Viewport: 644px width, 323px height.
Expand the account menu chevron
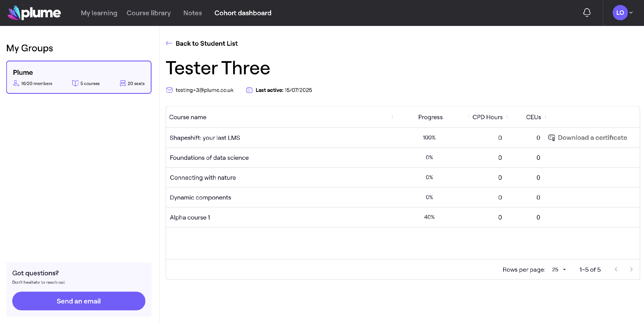pyautogui.click(x=631, y=12)
